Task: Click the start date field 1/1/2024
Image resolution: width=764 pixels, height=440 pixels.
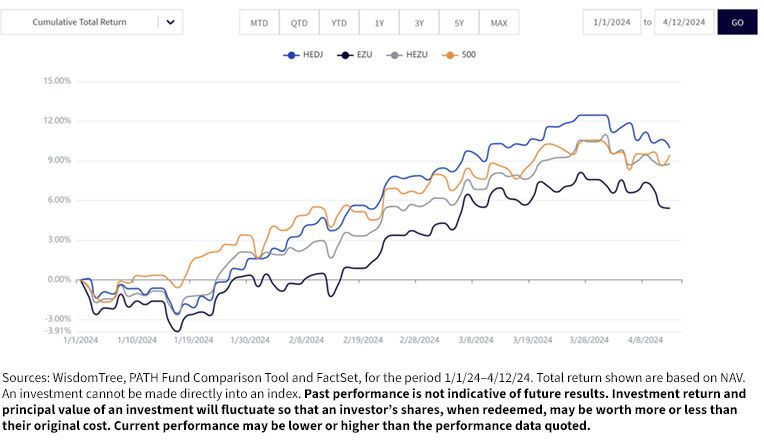Action: coord(612,22)
